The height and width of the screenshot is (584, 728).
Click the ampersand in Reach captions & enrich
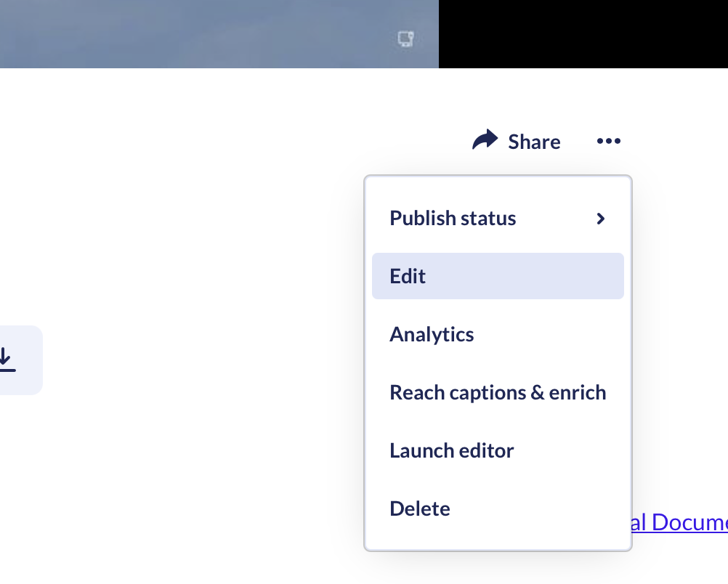(x=537, y=393)
